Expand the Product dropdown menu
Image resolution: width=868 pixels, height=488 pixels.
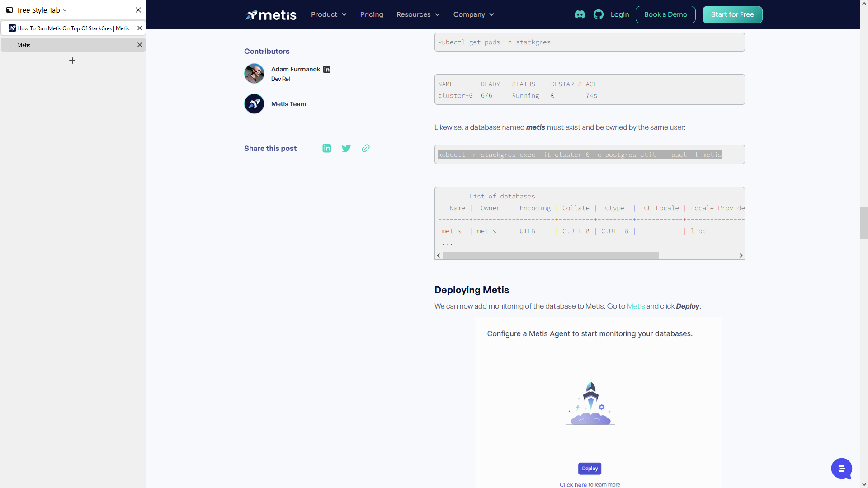329,14
